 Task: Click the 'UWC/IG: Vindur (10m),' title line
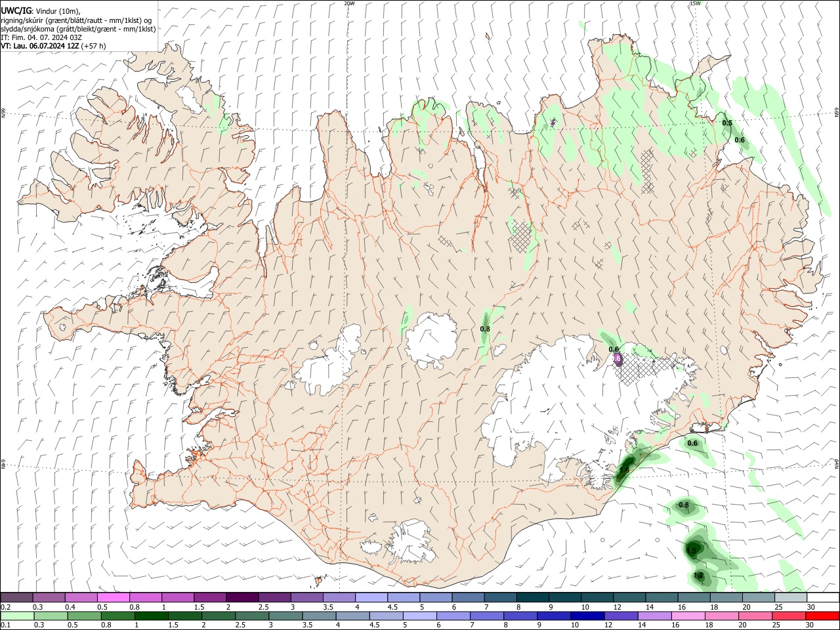[41, 11]
